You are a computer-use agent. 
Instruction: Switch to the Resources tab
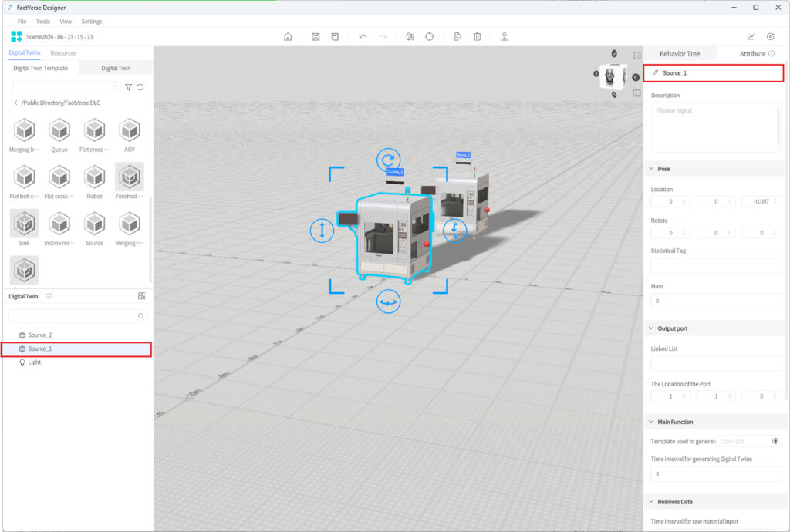tap(63, 53)
